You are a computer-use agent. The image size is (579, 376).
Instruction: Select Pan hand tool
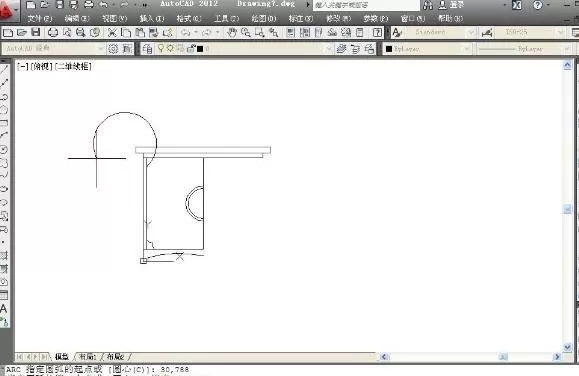[232, 33]
